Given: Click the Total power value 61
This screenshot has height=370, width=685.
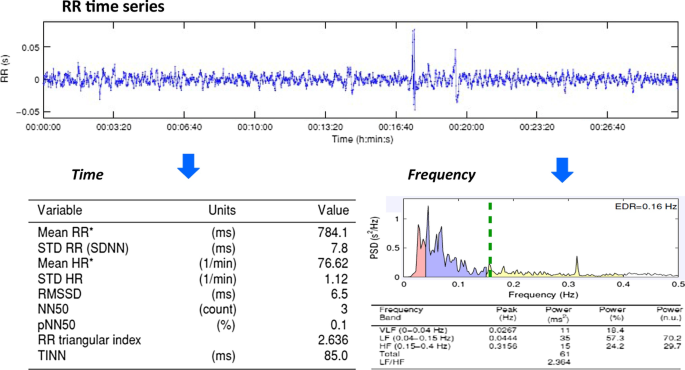Looking at the screenshot, I should coord(565,354).
